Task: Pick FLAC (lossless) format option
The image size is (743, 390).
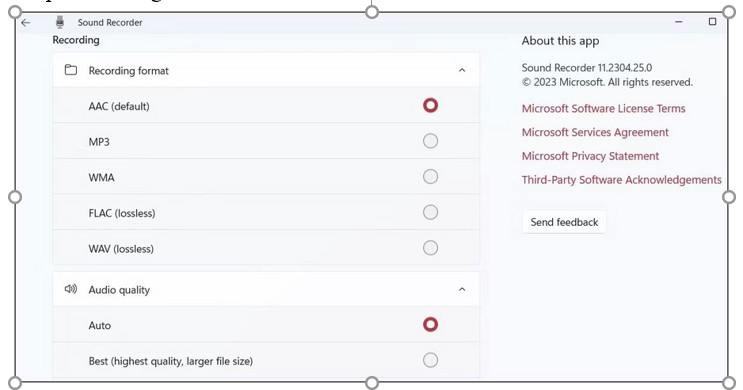Action: pyautogui.click(x=430, y=212)
